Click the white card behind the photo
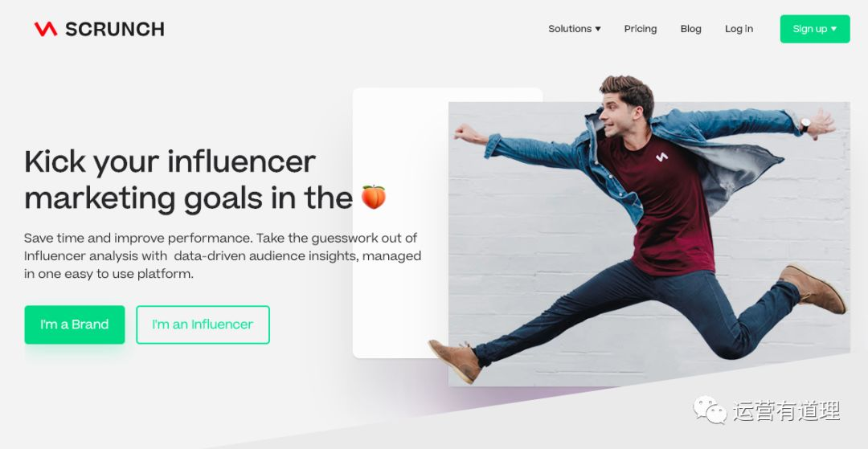Image resolution: width=868 pixels, height=449 pixels. (400, 222)
